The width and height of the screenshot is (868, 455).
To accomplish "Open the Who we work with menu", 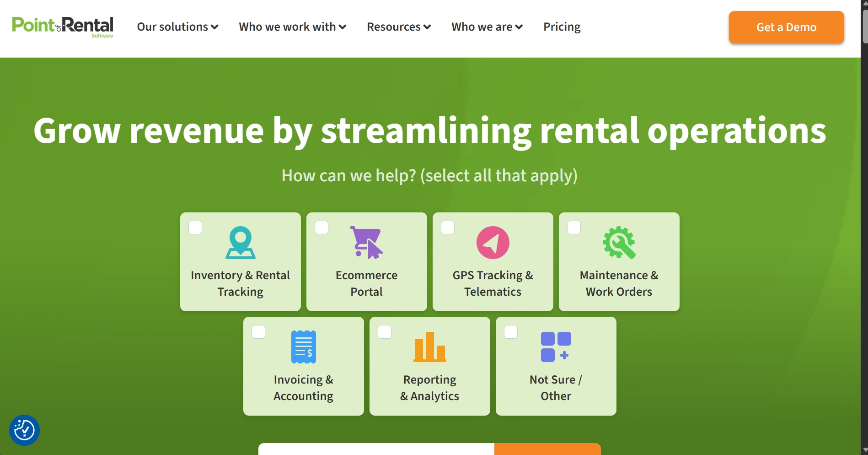I will coord(292,27).
